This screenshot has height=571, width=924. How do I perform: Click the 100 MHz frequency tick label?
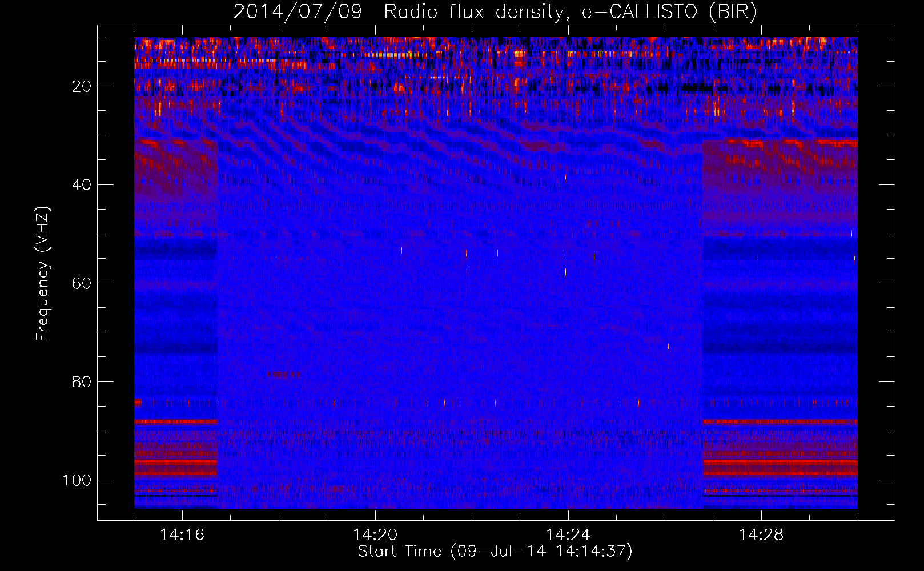pyautogui.click(x=77, y=480)
